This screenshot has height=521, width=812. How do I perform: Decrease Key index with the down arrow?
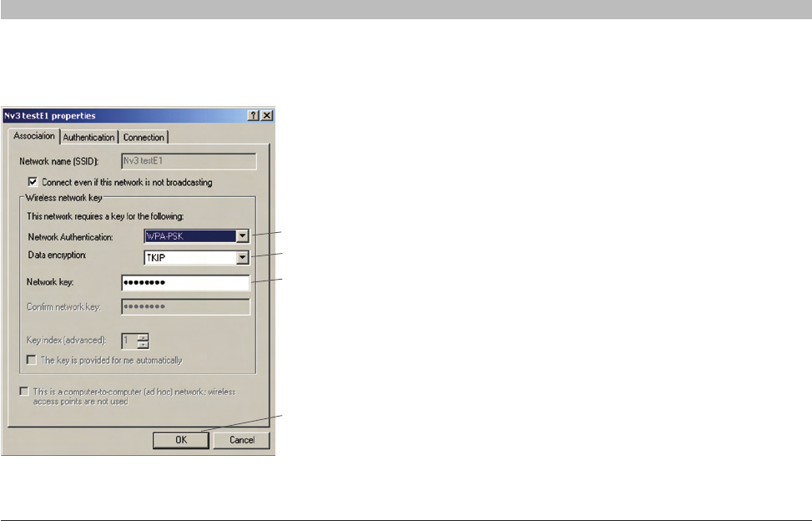(143, 344)
